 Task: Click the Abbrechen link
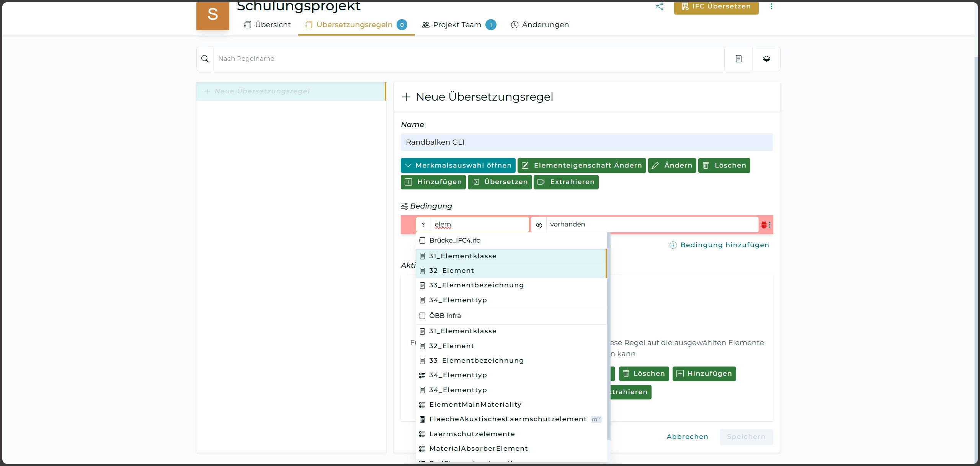click(x=687, y=437)
